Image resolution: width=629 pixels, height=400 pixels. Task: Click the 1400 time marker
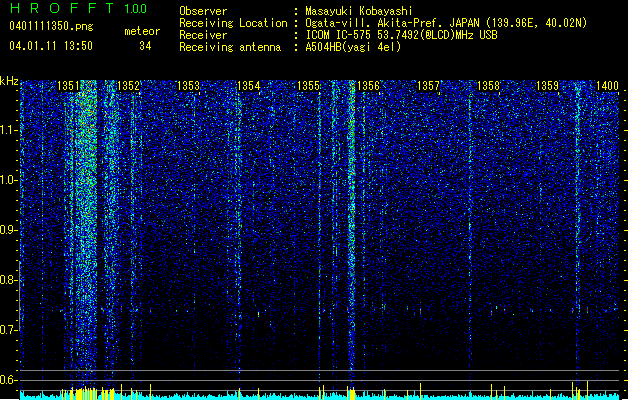[x=607, y=85]
